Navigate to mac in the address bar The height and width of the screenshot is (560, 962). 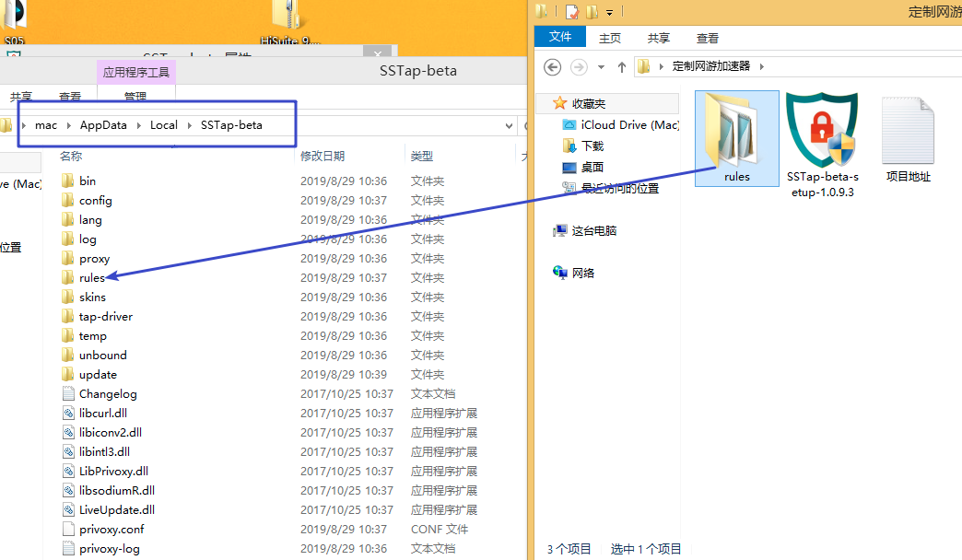pos(46,125)
